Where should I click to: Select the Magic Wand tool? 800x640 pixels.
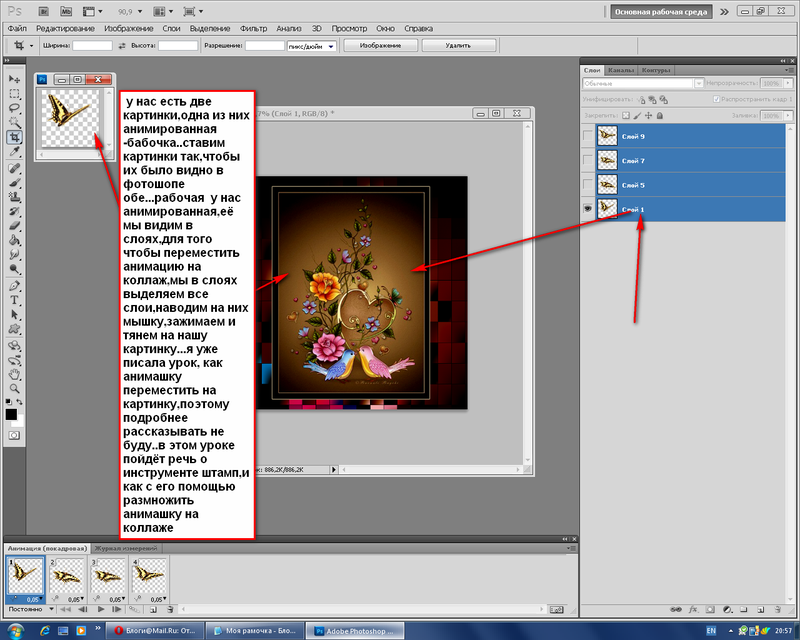pyautogui.click(x=14, y=122)
